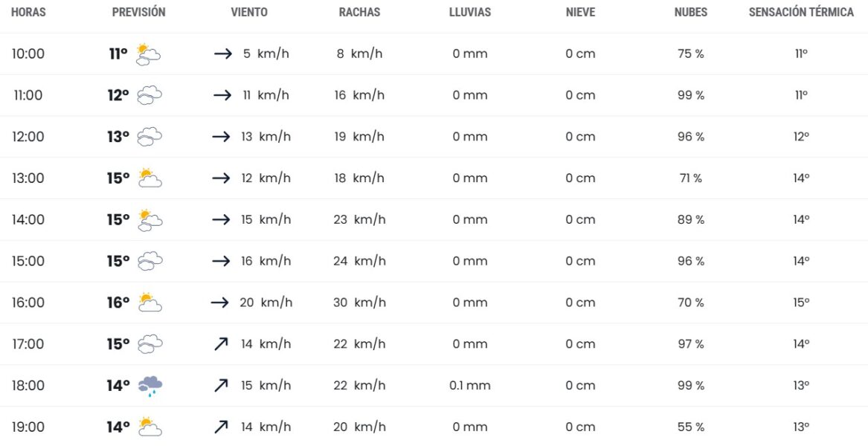Click the partly sunny icon at 10:00
The image size is (868, 446).
click(149, 54)
